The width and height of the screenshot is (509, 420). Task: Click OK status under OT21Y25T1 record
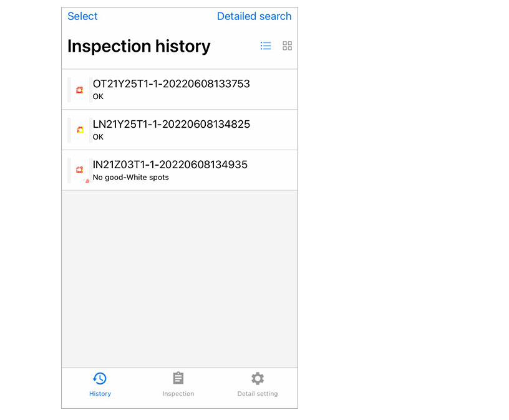click(98, 97)
